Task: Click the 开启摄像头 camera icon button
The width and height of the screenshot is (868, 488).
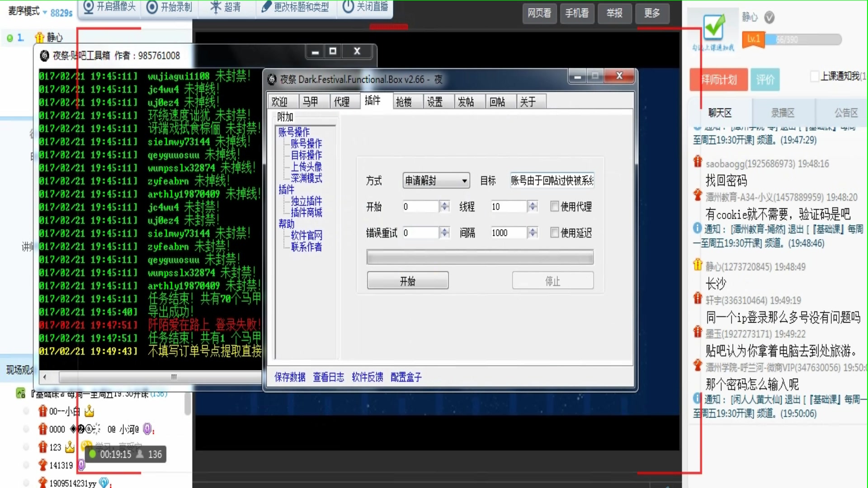Action: (x=109, y=7)
